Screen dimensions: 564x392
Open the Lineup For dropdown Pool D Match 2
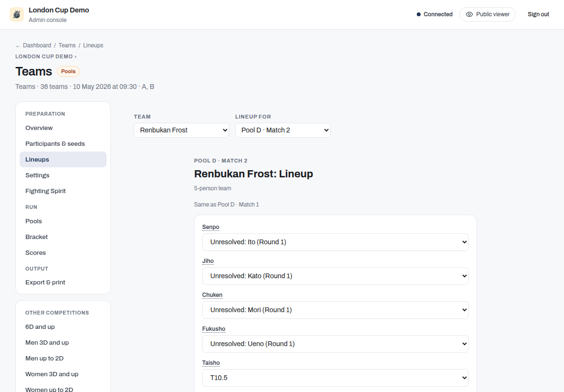tap(283, 130)
